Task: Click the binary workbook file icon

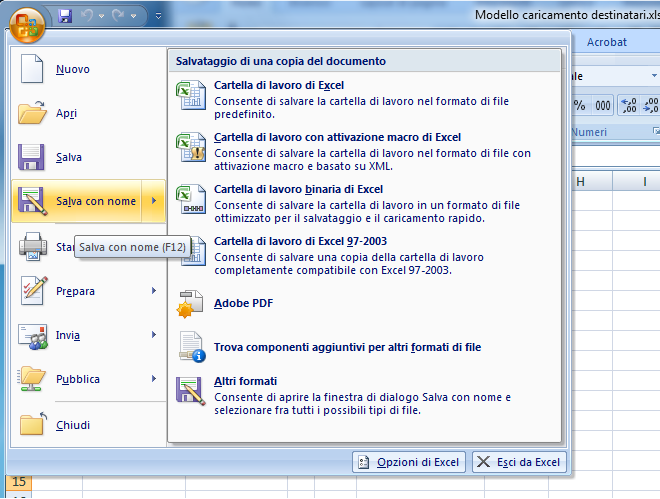Action: point(191,199)
